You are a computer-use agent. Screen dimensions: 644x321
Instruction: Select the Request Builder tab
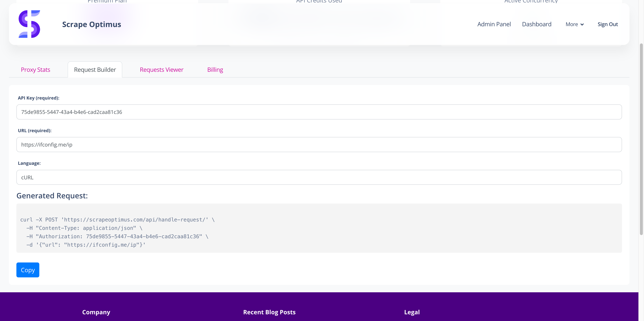pyautogui.click(x=95, y=70)
